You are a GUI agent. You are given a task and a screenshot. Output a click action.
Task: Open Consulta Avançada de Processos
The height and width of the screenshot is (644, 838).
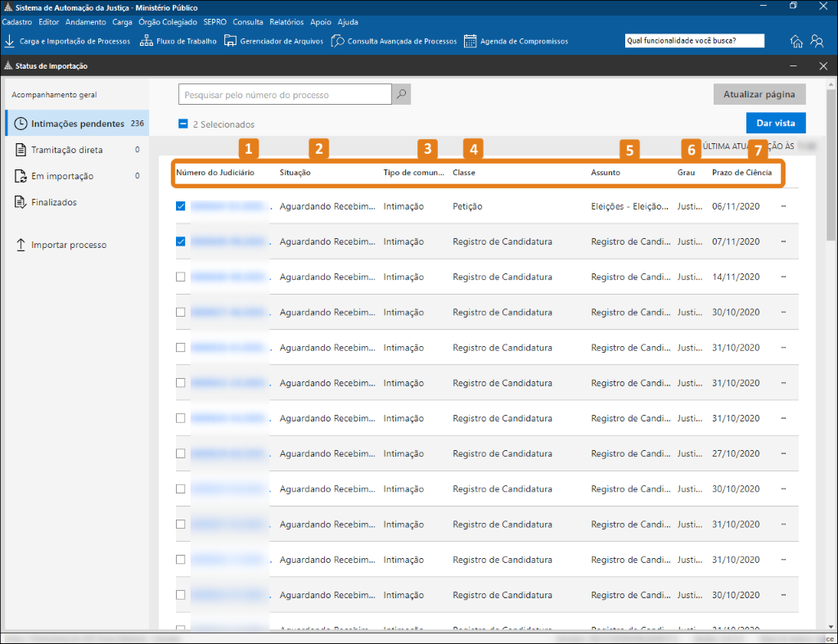pos(337,41)
